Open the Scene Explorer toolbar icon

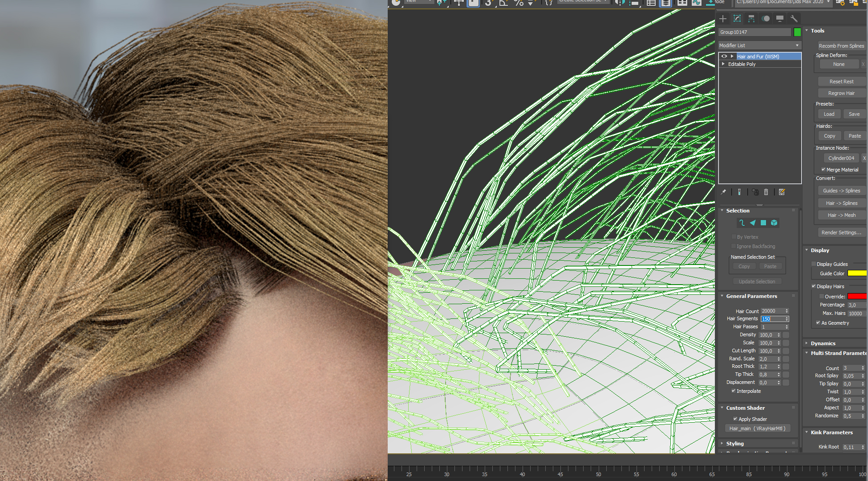[x=651, y=3]
